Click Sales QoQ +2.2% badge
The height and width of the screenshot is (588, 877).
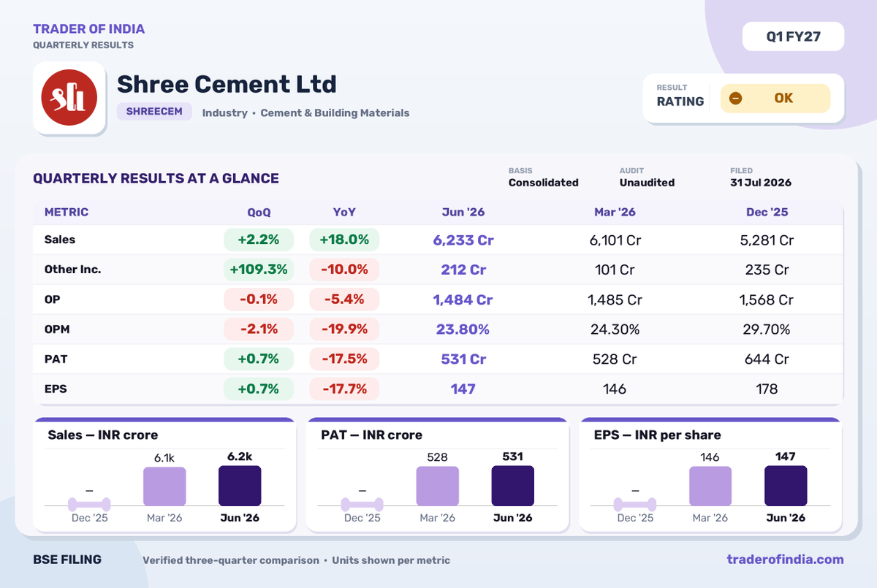259,240
